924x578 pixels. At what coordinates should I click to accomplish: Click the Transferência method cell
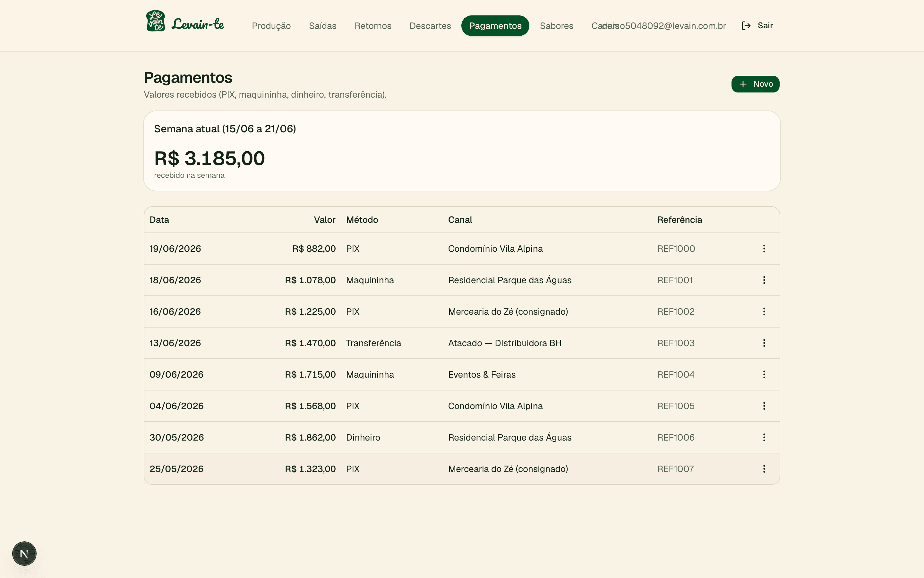[x=373, y=343]
